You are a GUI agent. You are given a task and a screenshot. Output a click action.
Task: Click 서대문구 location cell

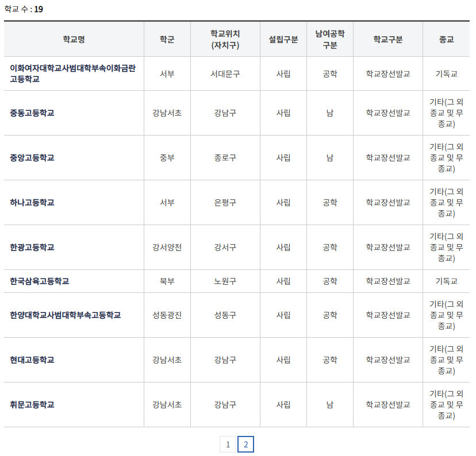(225, 74)
